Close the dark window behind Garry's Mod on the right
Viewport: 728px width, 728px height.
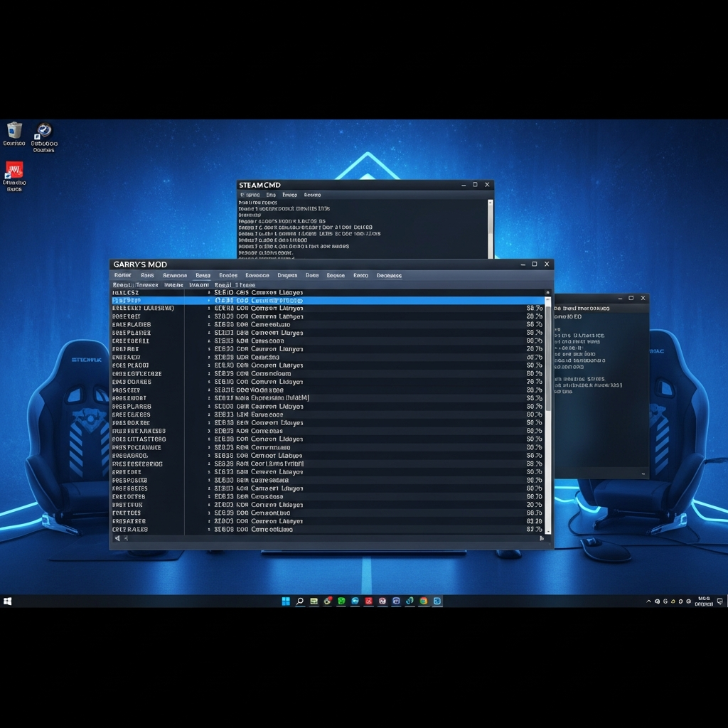[643, 298]
